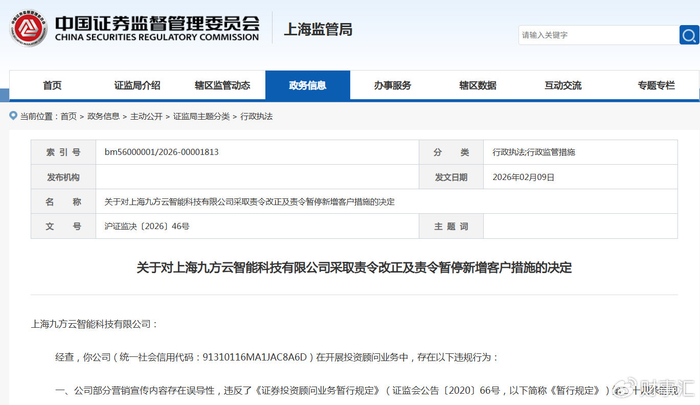Click the location pin icon beside 当前位置
700x405 pixels.
point(13,116)
